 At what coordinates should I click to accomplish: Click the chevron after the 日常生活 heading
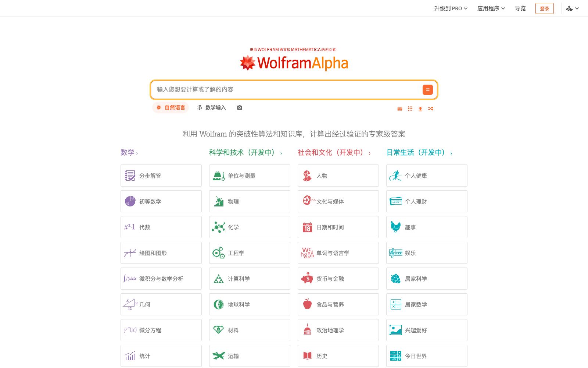[451, 153]
